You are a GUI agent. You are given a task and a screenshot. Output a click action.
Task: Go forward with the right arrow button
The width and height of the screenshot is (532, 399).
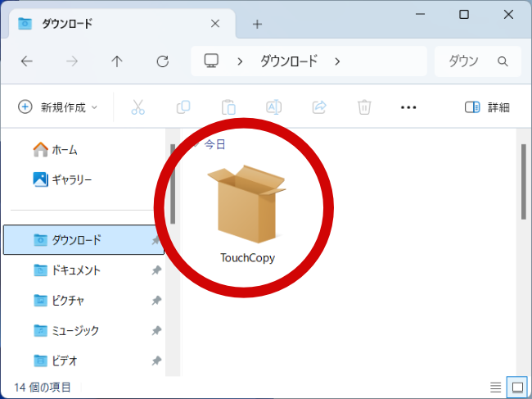(71, 61)
